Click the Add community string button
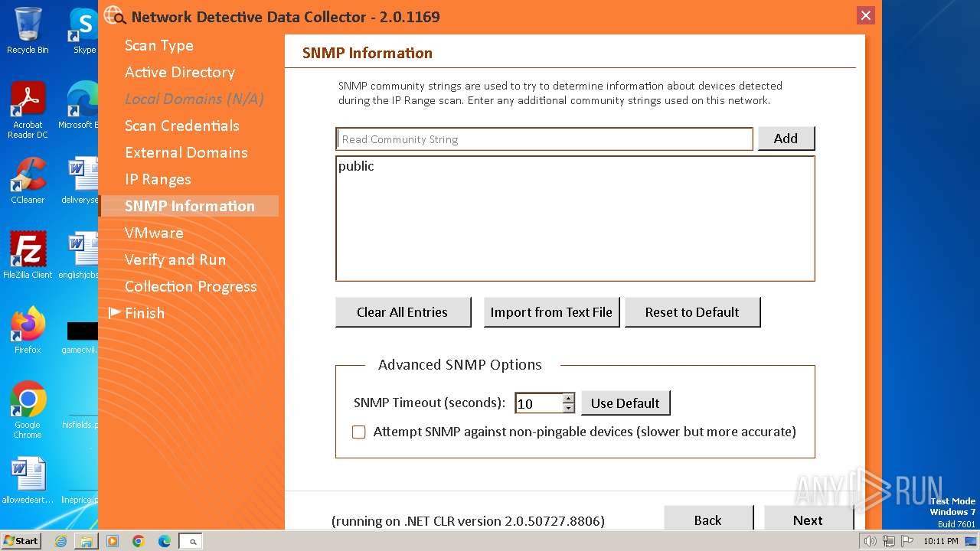The image size is (980, 551). point(786,139)
